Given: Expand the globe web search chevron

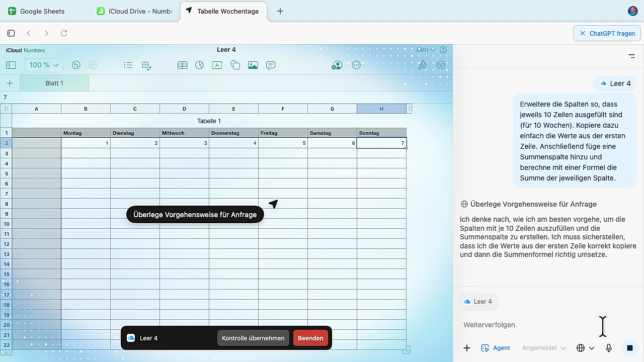Looking at the screenshot, I should [x=592, y=348].
